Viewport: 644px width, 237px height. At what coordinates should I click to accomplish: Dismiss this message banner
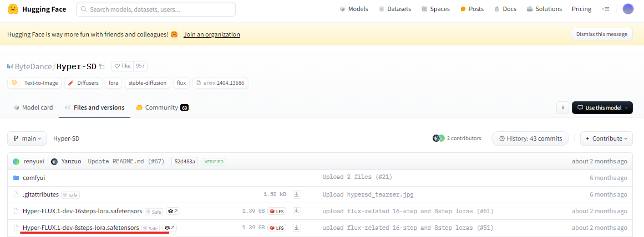(602, 34)
